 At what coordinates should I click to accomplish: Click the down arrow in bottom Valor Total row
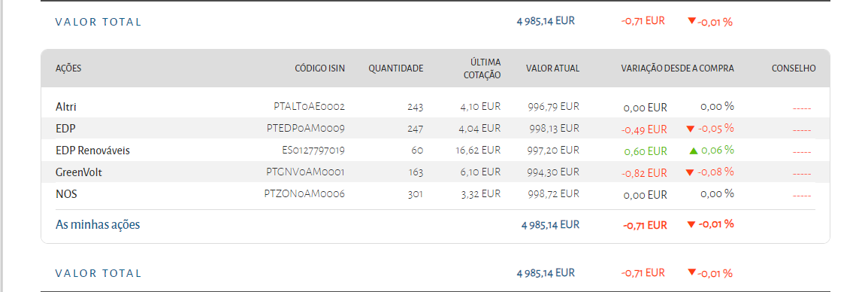coord(691,272)
